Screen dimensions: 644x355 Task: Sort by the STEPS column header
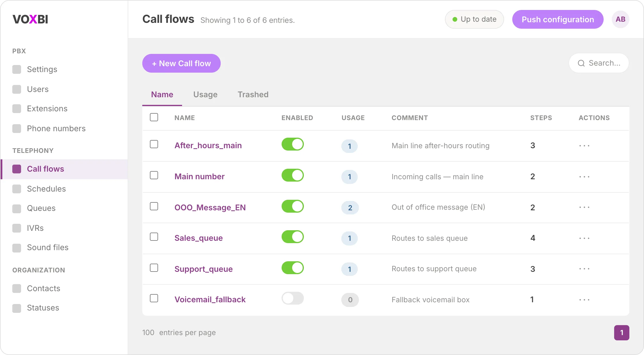click(x=541, y=118)
